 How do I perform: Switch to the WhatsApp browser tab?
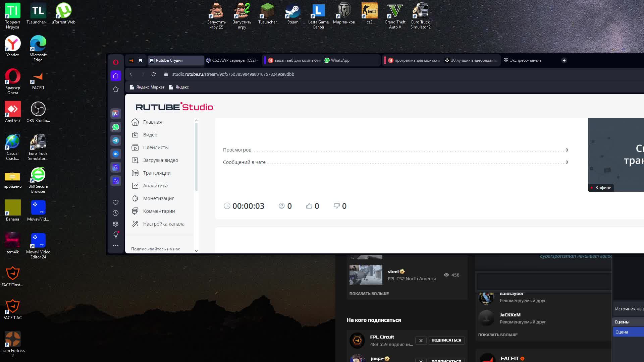click(352, 60)
